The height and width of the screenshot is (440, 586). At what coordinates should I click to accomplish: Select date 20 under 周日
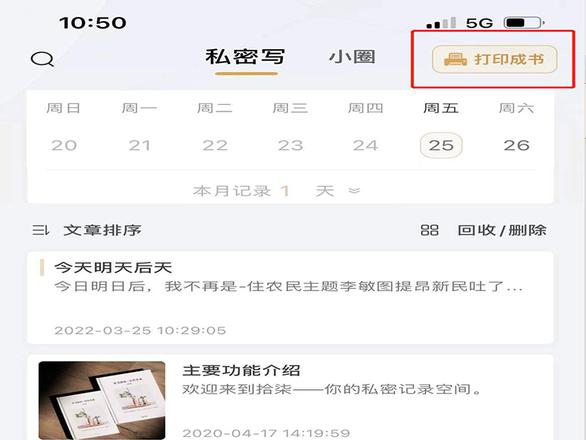[x=64, y=145]
